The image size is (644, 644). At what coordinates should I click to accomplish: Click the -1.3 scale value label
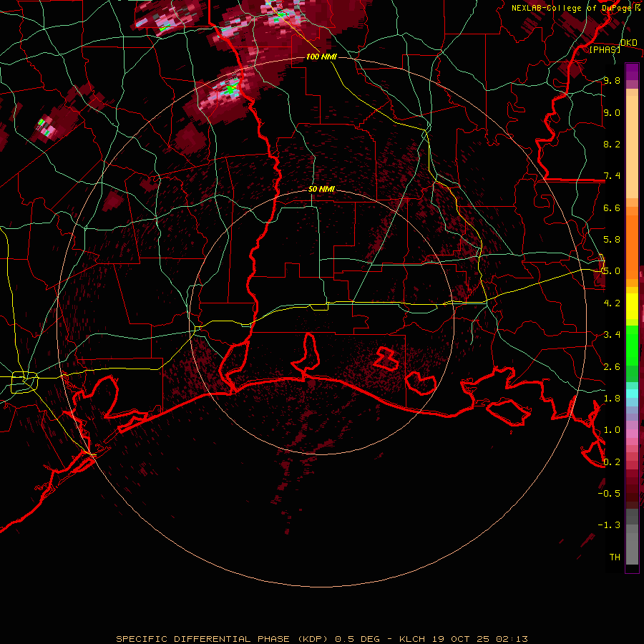pyautogui.click(x=609, y=525)
